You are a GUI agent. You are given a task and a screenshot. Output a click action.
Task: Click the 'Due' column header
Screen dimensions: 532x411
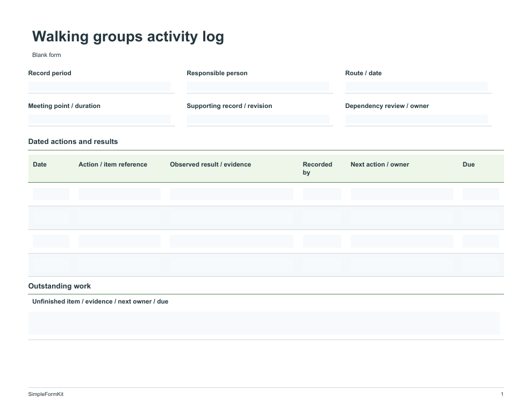pyautogui.click(x=469, y=164)
